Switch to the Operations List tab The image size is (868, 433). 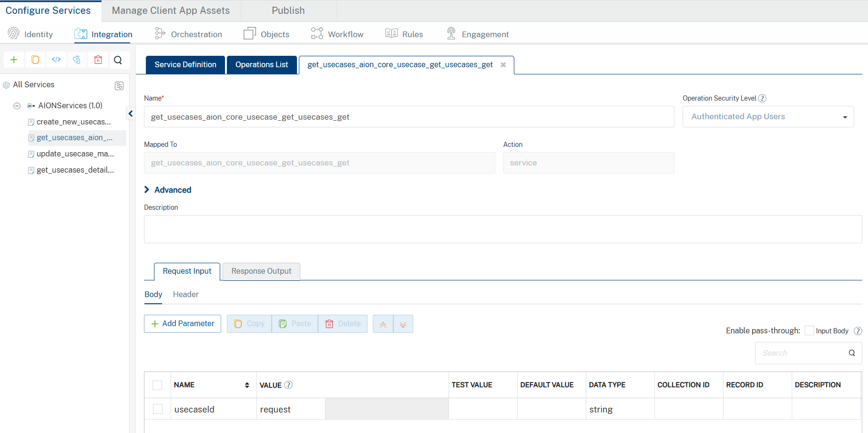(x=262, y=65)
